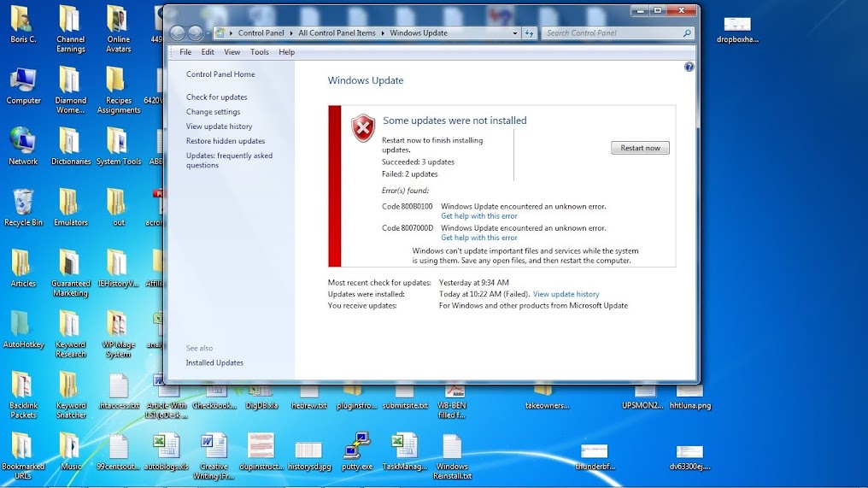Open Updates: frequently asked questions
Image resolution: width=868 pixels, height=488 pixels.
pyautogui.click(x=229, y=160)
